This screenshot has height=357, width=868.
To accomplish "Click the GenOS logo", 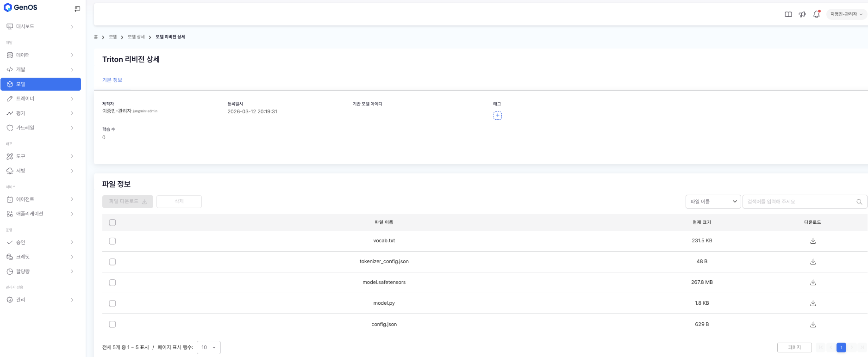I will pos(20,8).
